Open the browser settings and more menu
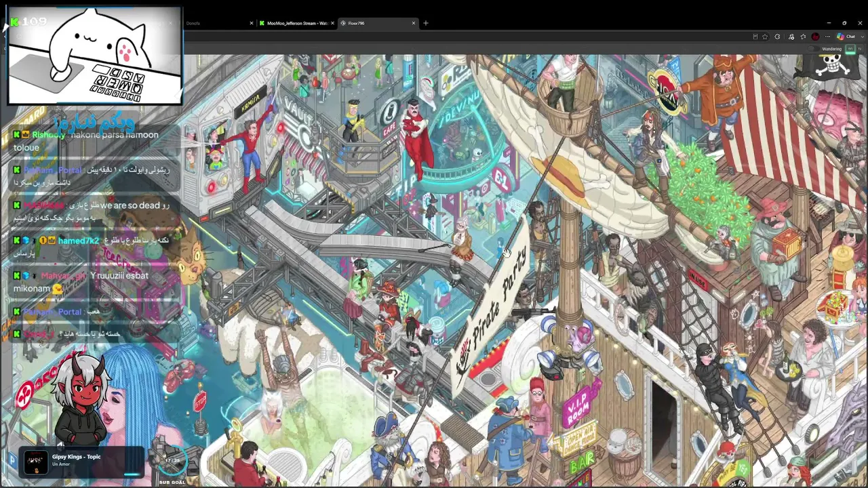This screenshot has width=868, height=488. pyautogui.click(x=827, y=37)
